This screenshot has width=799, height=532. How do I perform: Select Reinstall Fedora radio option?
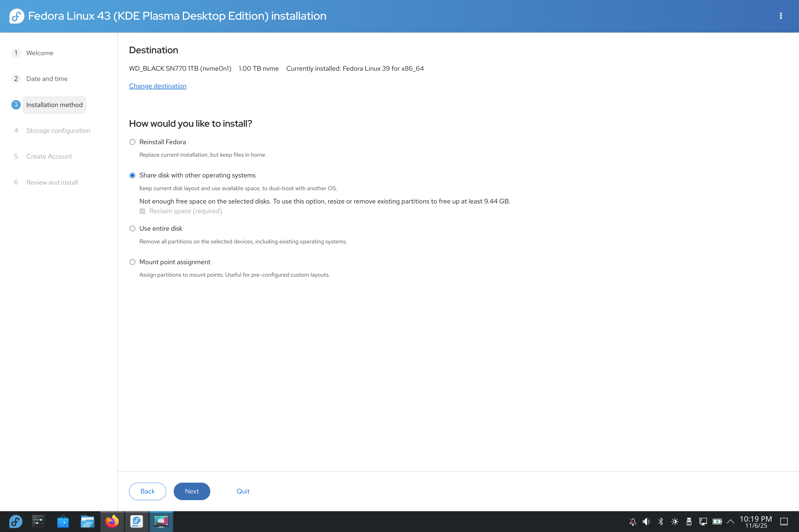(x=132, y=142)
